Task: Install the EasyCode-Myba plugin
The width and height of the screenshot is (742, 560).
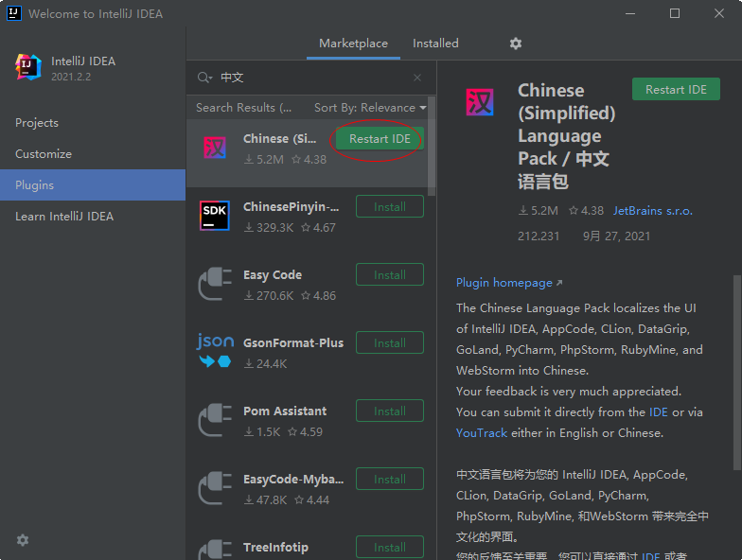Action: click(390, 479)
